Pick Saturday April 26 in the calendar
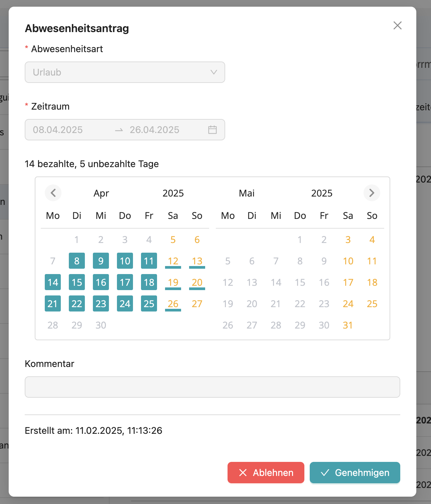431x504 pixels. coord(173,304)
